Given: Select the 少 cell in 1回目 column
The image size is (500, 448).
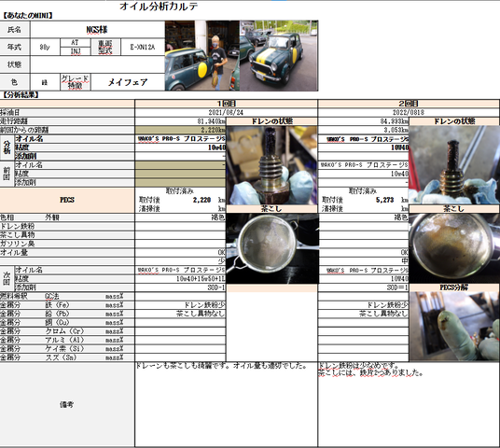Looking at the screenshot, I should point(180,261).
